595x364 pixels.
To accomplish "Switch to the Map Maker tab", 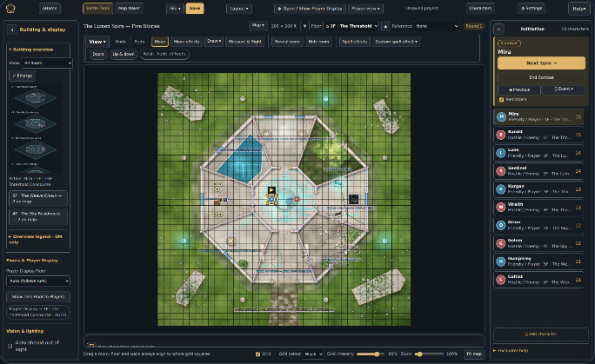I will pyautogui.click(x=129, y=9).
